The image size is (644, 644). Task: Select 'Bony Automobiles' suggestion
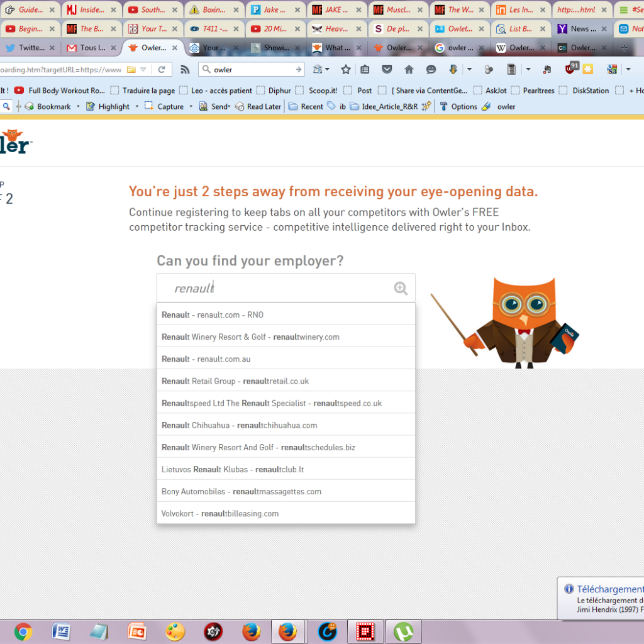pos(286,492)
